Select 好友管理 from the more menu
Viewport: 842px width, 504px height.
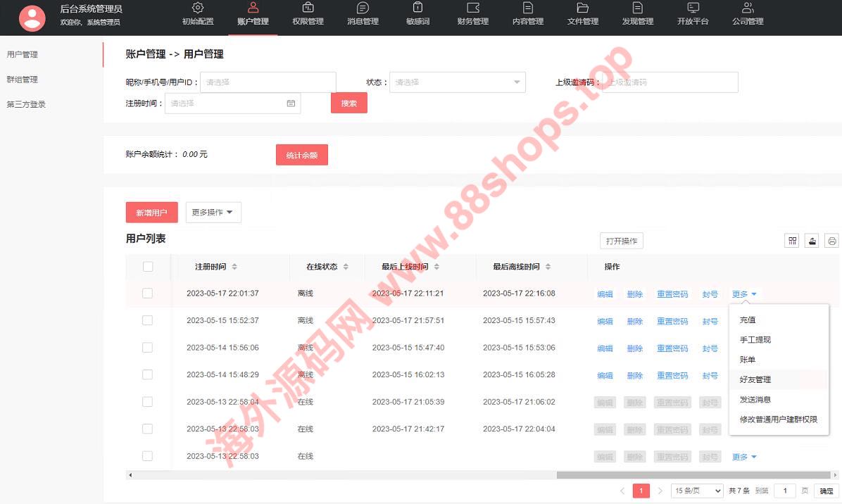(x=755, y=379)
